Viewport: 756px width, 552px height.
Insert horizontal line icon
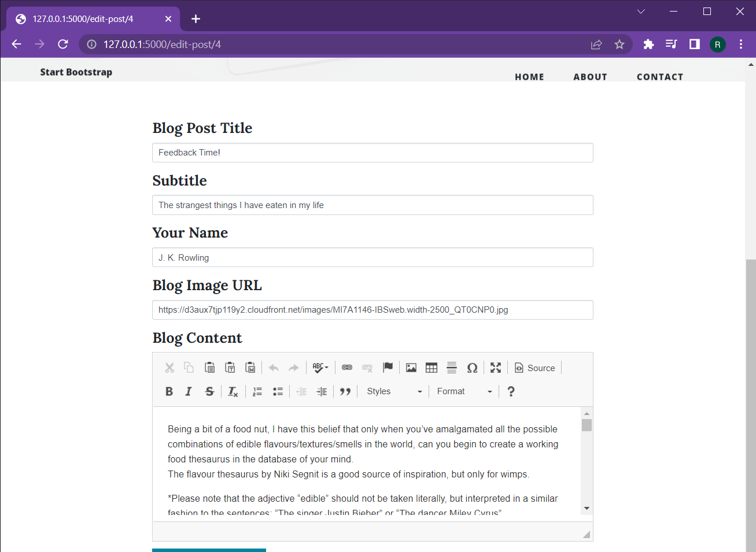[x=452, y=368]
